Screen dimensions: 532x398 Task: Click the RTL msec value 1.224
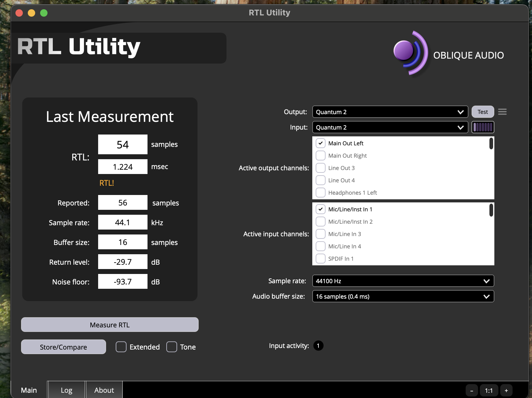(123, 167)
